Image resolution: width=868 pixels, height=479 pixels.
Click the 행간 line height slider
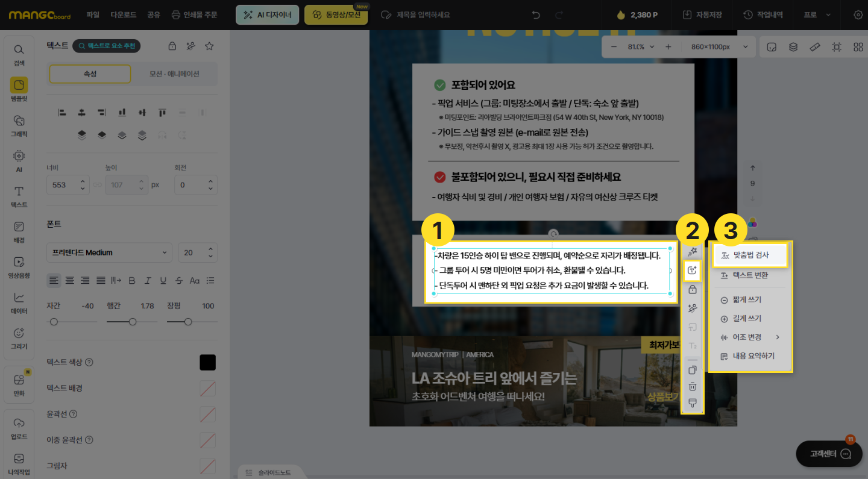131,322
